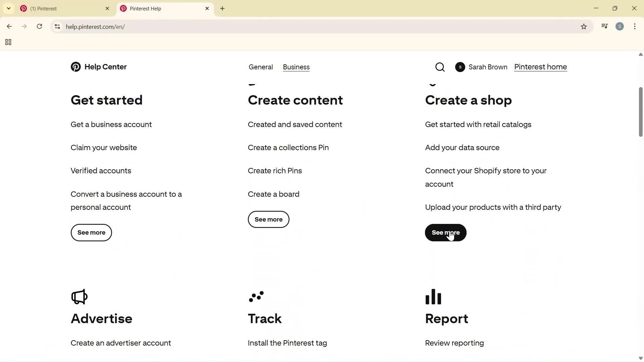Open the tab search dropdown
Screen dimensions: 644x362
(x=8, y=8)
